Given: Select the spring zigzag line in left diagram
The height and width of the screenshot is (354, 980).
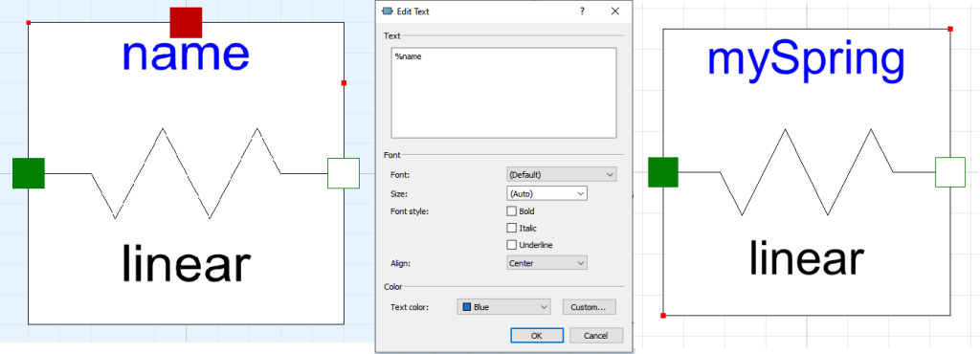Looking at the screenshot, I should coord(186,173).
